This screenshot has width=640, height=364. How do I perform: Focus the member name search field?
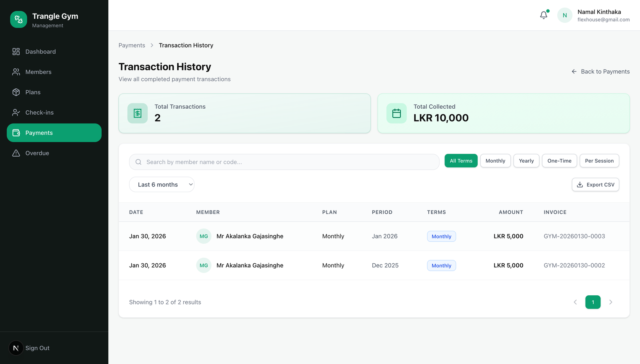tap(284, 162)
